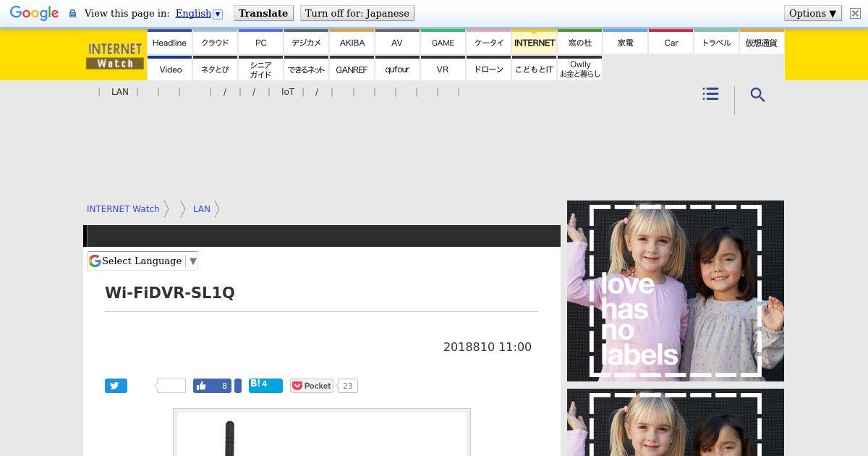868x456 pixels.
Task: Go to ネタとぴ tab
Action: pos(215,69)
